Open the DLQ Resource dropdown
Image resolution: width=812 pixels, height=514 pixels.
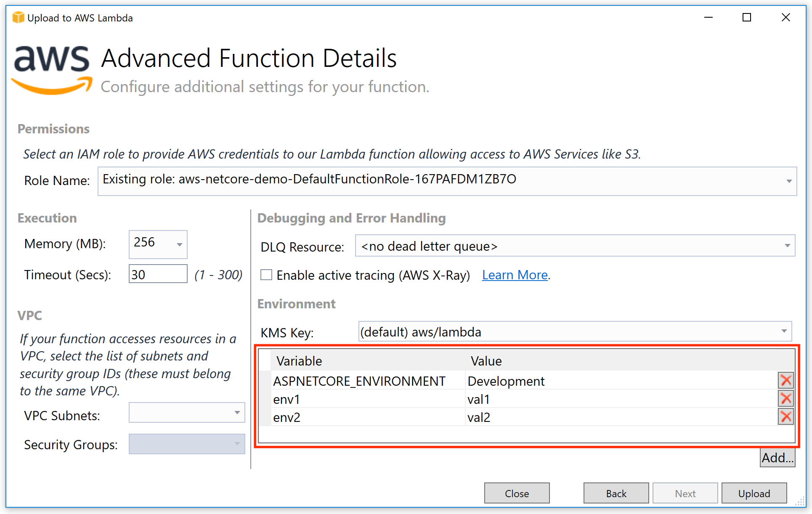[787, 246]
